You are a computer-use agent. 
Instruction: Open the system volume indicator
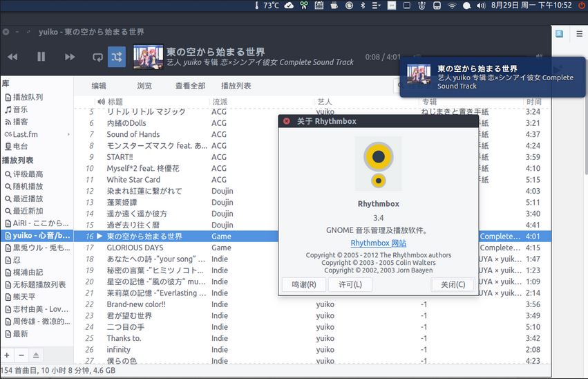[x=481, y=6]
